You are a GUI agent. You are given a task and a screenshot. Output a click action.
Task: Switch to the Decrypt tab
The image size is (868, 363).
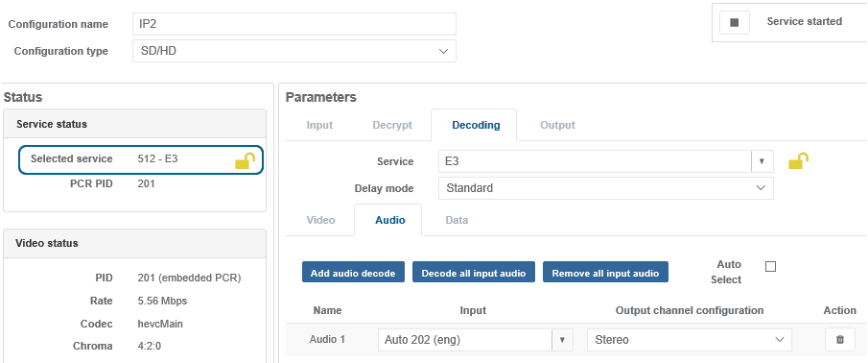pyautogui.click(x=392, y=125)
